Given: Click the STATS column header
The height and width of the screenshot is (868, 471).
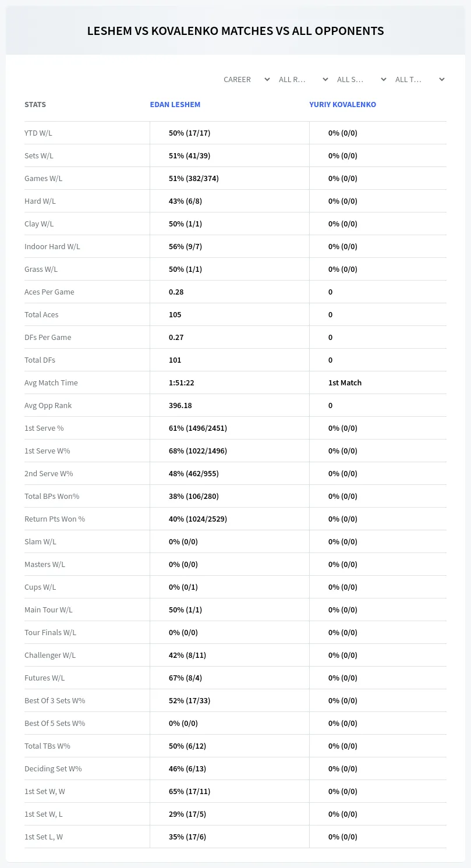Looking at the screenshot, I should pos(35,105).
